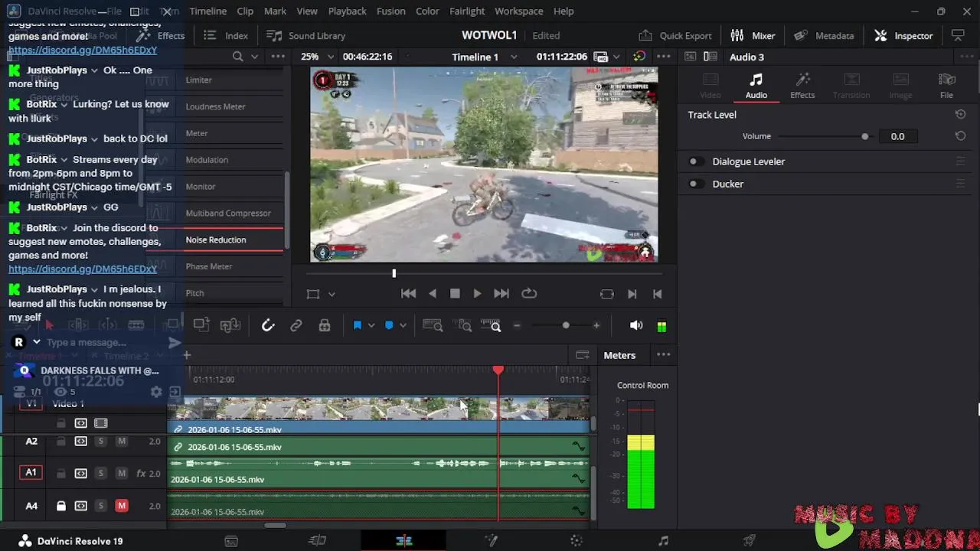980x551 pixels.
Task: Unmute track A4 with M button
Action: click(121, 506)
